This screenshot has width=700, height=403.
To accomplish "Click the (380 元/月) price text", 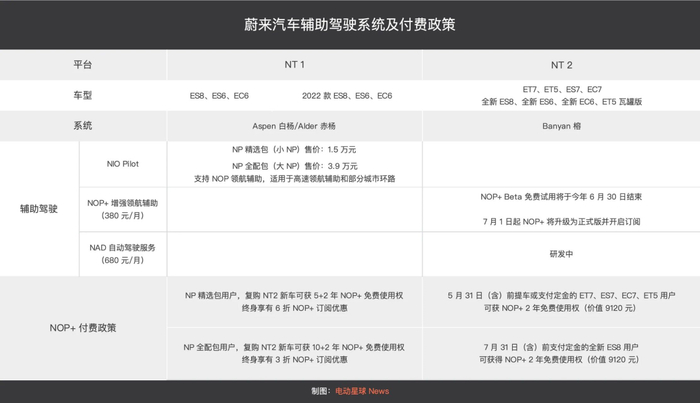I will [123, 216].
